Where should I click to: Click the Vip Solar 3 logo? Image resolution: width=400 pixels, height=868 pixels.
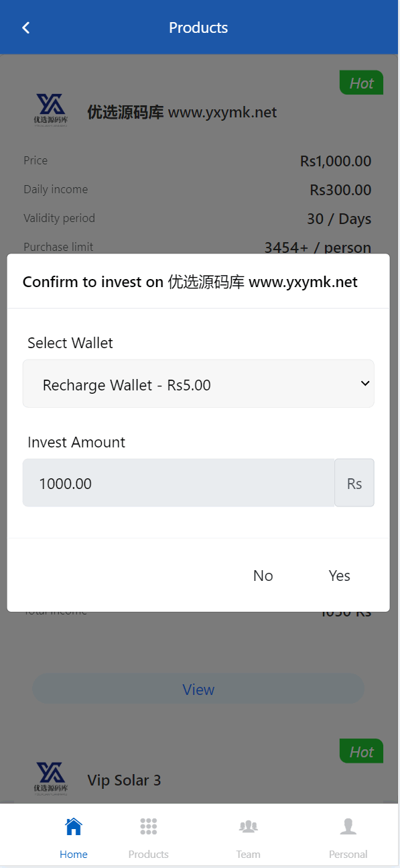click(x=50, y=778)
